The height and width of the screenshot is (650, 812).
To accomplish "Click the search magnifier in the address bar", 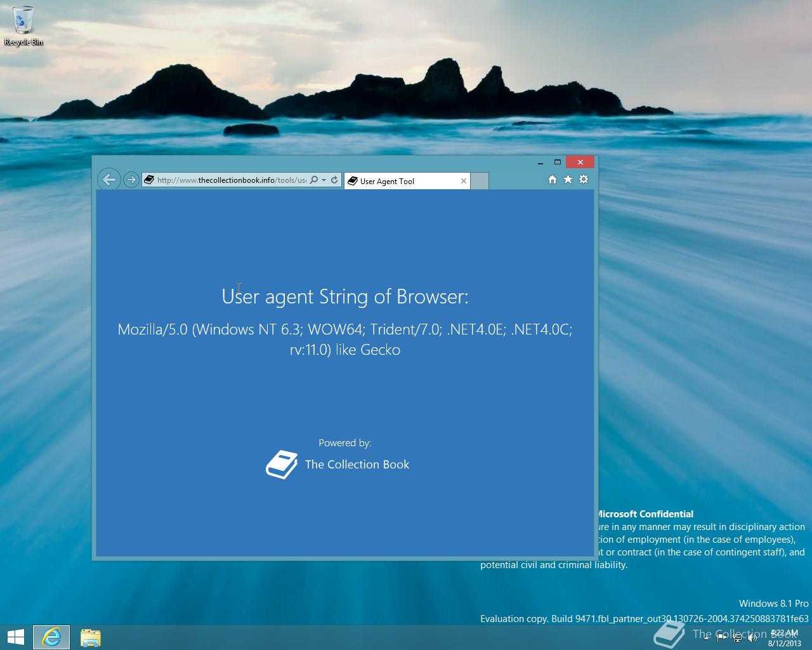I will coord(313,180).
